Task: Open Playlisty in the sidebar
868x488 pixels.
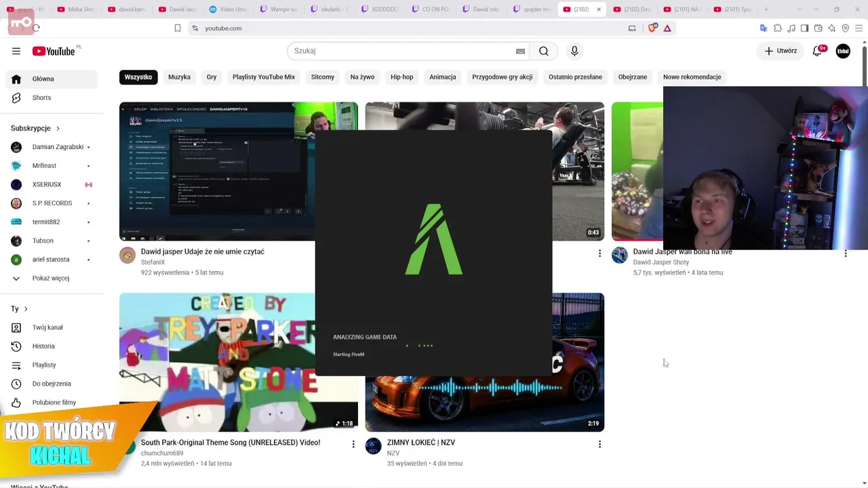Action: (52, 365)
